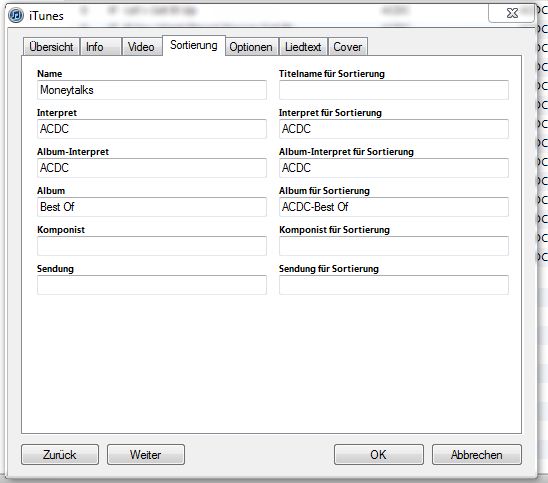548x483 pixels.
Task: Click the Name field containing Moneytalks
Action: click(x=152, y=90)
